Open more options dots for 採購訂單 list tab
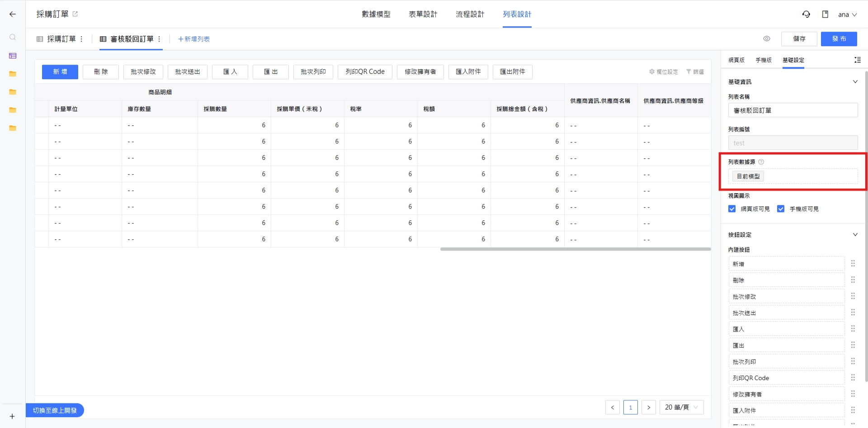The width and height of the screenshot is (868, 428). point(81,39)
